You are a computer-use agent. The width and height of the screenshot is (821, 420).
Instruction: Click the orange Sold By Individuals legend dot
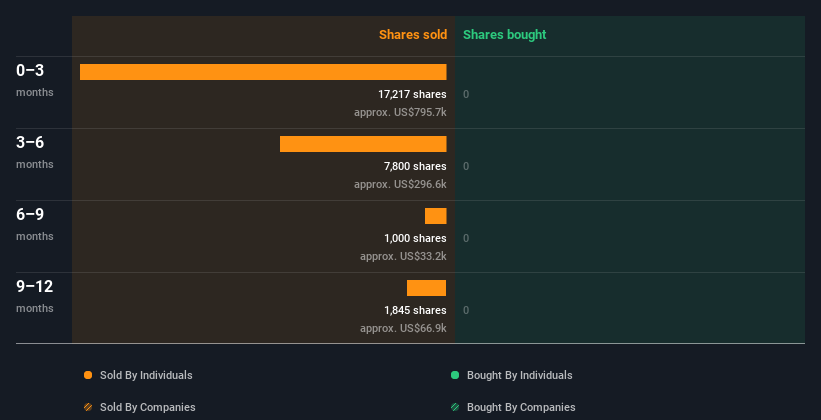88,375
